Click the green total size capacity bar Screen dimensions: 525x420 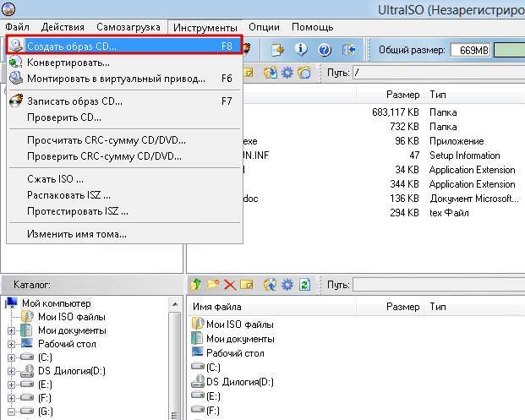click(510, 50)
